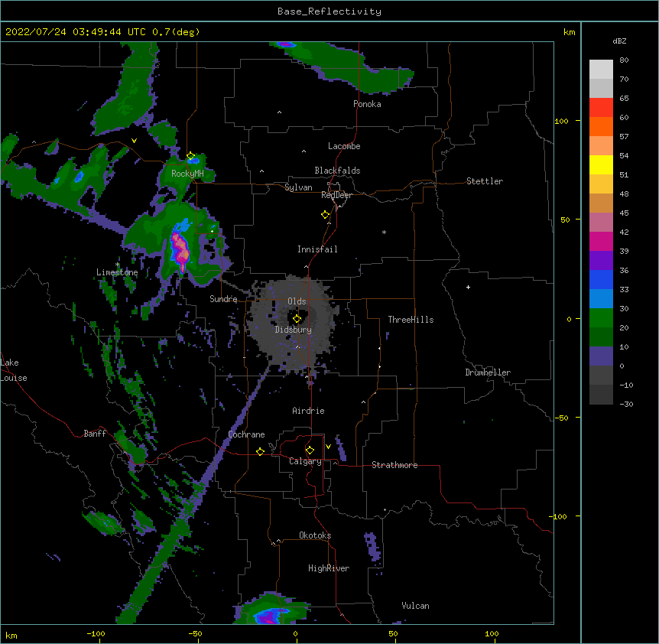Click the Olds city label
Image resolution: width=659 pixels, height=644 pixels.
(297, 301)
